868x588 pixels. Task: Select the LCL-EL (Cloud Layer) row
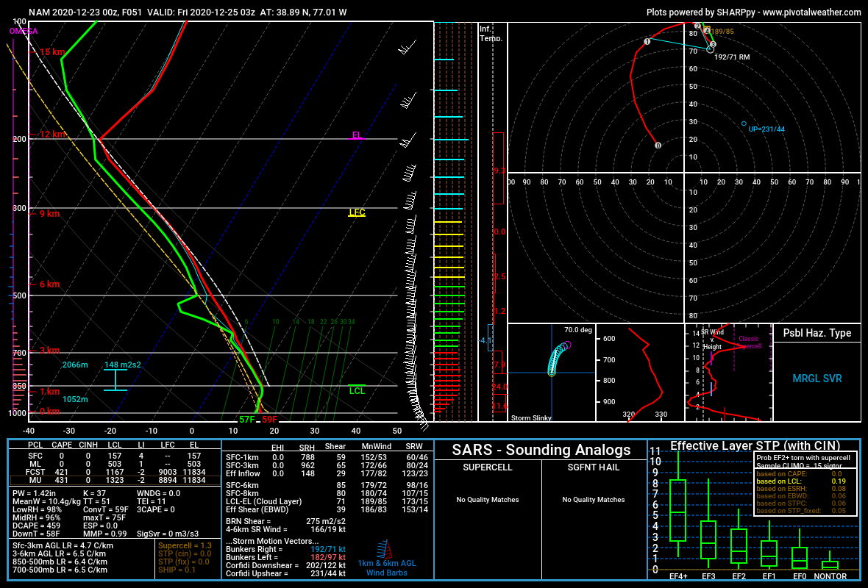[x=327, y=502]
